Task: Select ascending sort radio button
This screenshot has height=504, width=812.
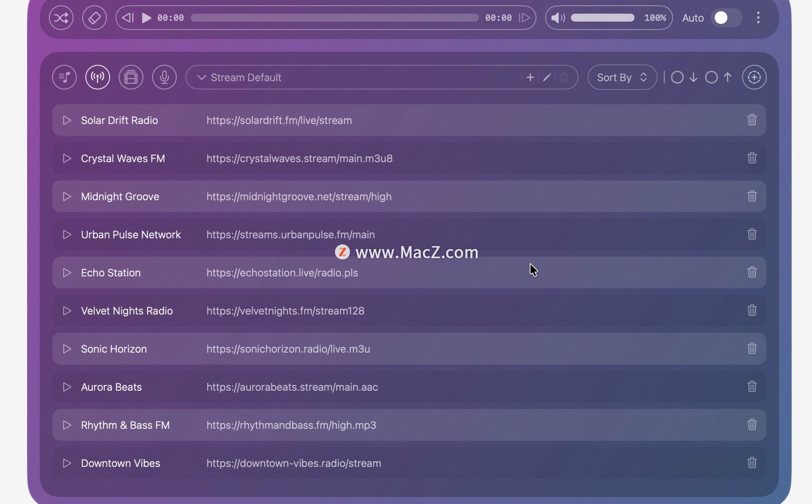Action: tap(711, 77)
